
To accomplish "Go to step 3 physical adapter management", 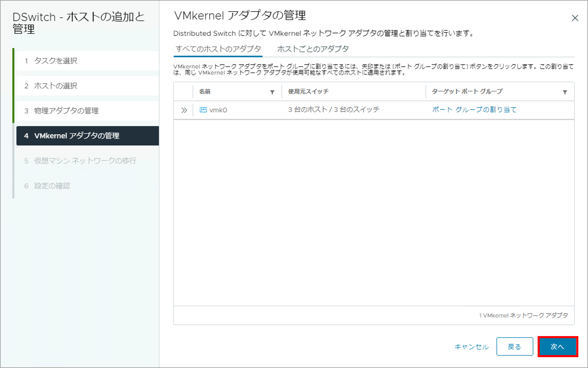I will [66, 111].
